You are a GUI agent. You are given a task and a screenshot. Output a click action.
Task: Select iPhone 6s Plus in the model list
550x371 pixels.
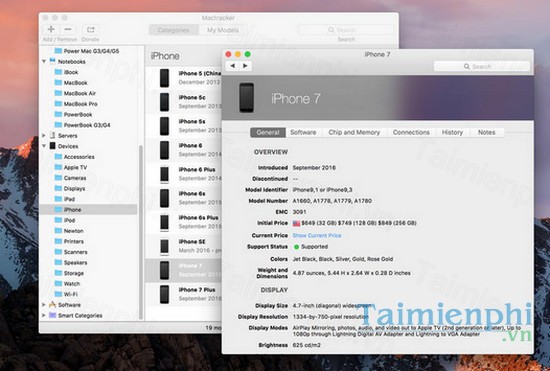(x=184, y=222)
